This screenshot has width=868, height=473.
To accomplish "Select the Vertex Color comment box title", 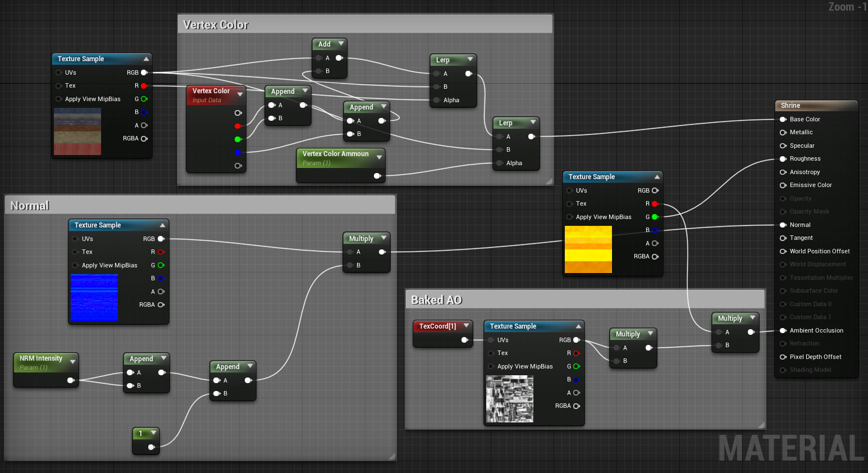I will tap(216, 25).
